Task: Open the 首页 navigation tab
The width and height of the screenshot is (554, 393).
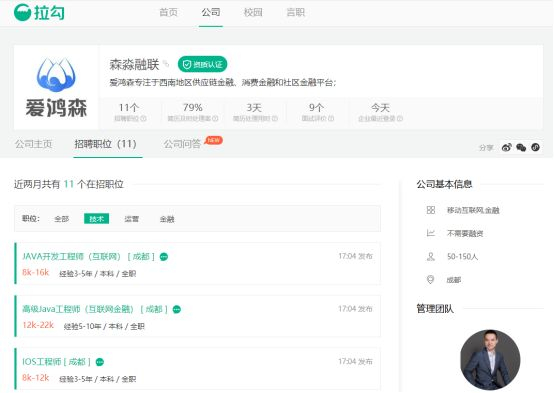Action: tap(168, 12)
